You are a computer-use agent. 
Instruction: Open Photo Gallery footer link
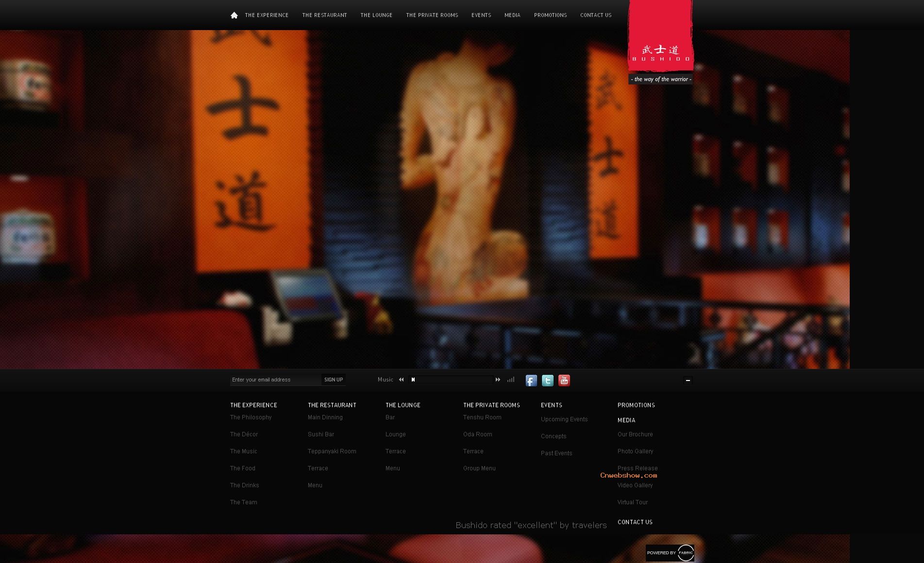coord(635,451)
